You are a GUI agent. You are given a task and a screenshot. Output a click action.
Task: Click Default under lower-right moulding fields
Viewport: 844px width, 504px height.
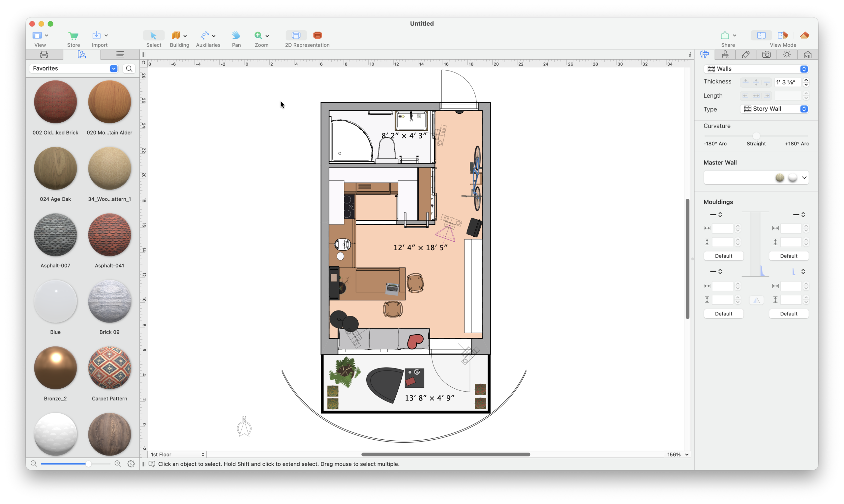tap(789, 314)
